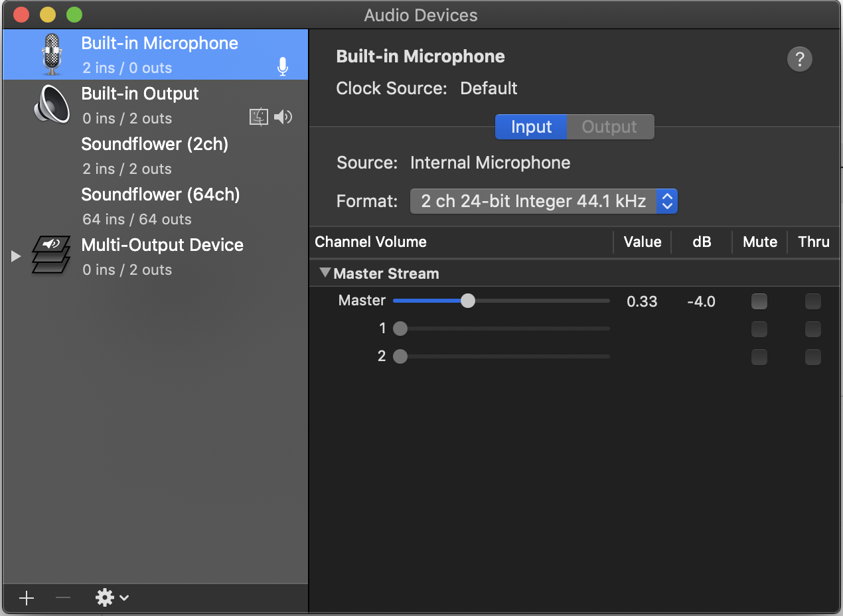The height and width of the screenshot is (616, 843).
Task: Switch to the Output tab
Action: [x=609, y=127]
